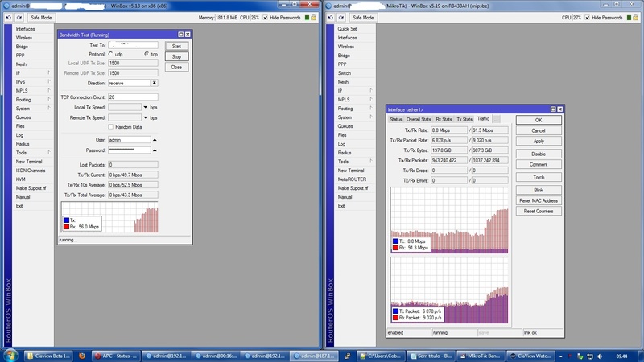This screenshot has height=362, width=644.
Task: Click Reset MAC Address button
Action: click(539, 200)
